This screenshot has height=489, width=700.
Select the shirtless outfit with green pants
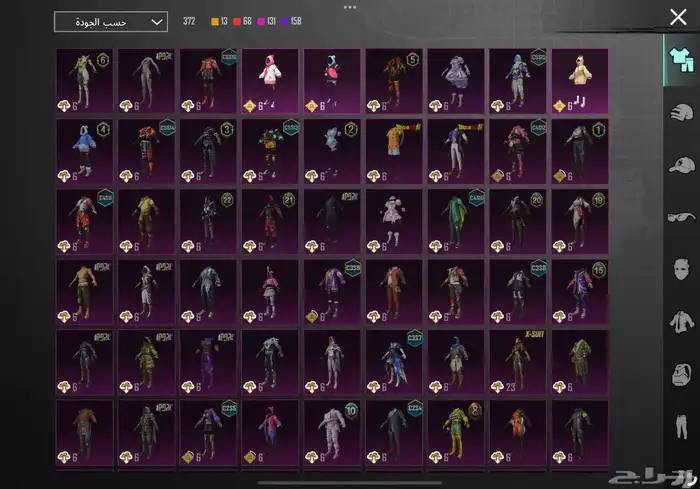tap(84, 292)
